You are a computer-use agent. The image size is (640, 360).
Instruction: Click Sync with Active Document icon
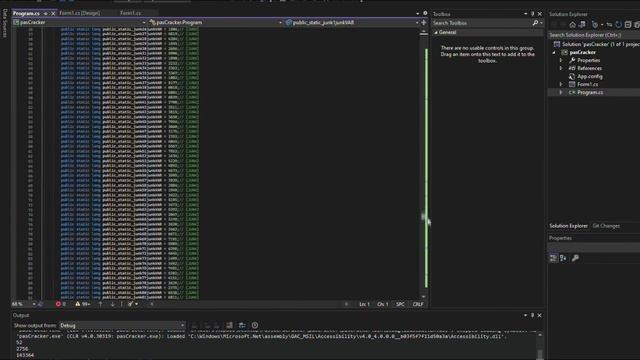click(x=609, y=25)
